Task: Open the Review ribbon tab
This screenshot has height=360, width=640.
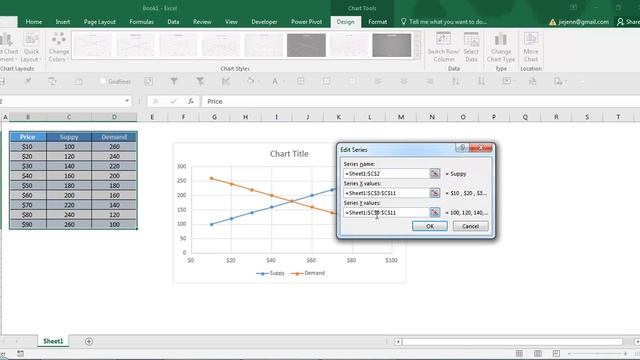Action: pyautogui.click(x=202, y=22)
